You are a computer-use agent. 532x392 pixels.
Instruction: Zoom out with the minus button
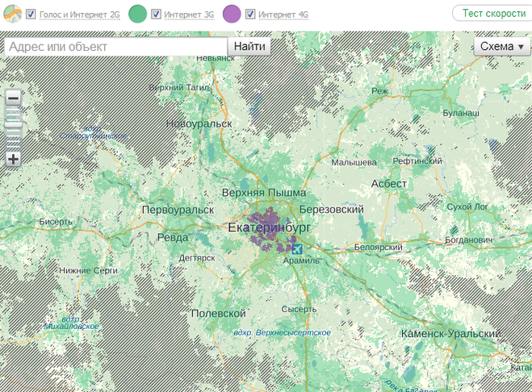point(13,98)
